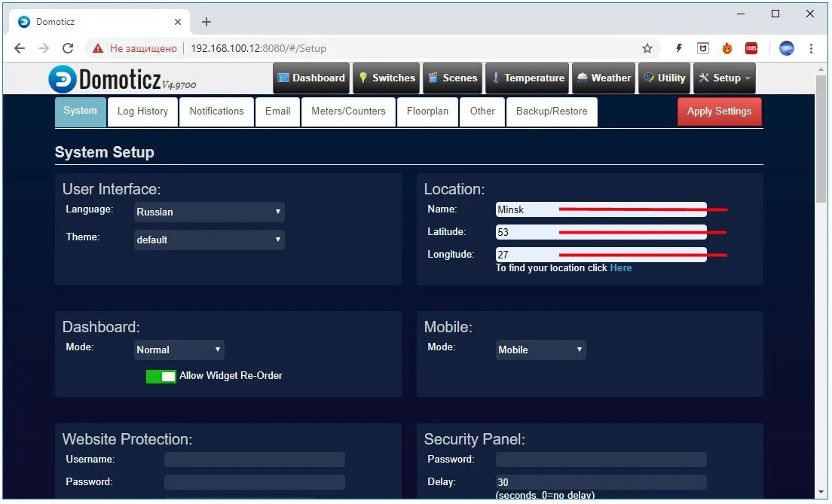This screenshot has width=832, height=504.
Task: Click the Security Panel Password field
Action: (601, 460)
